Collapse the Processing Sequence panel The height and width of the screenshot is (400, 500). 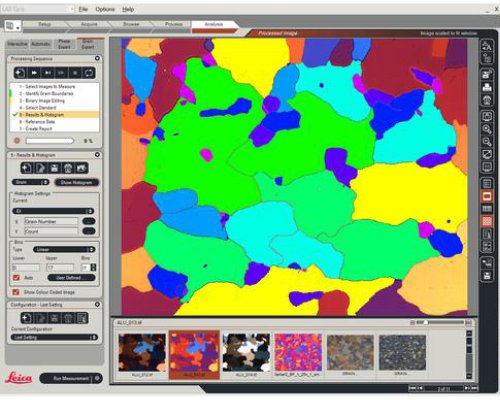[x=97, y=58]
